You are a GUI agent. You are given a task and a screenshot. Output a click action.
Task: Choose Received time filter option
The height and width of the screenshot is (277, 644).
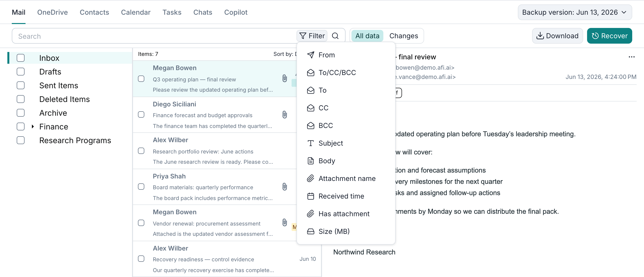coord(346,196)
